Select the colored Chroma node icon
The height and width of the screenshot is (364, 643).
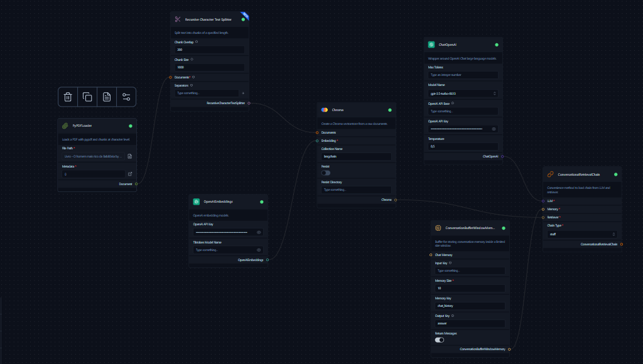(324, 109)
